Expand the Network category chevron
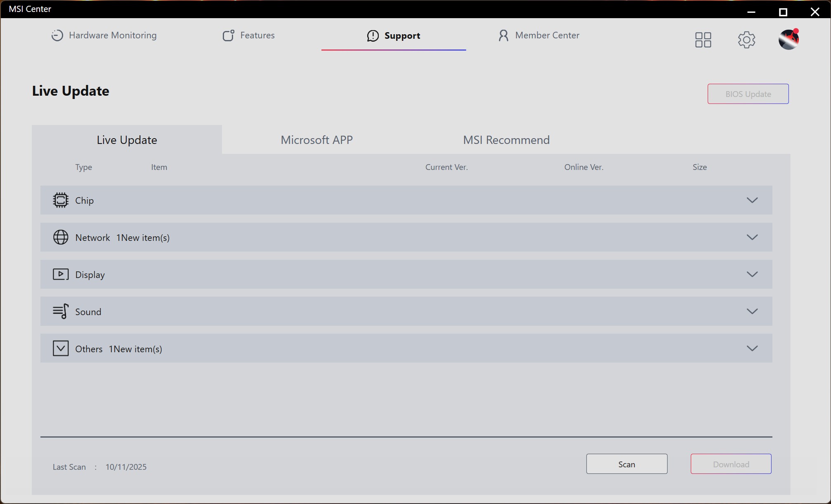Image resolution: width=831 pixels, height=504 pixels. click(752, 238)
